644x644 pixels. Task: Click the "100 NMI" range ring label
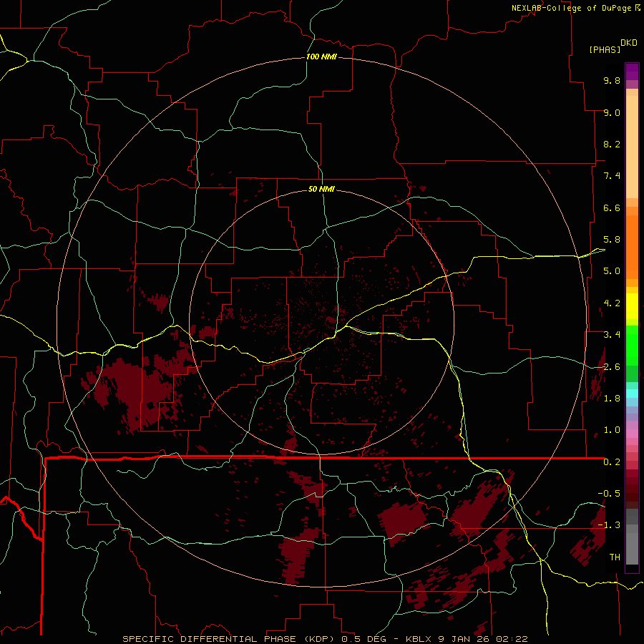[x=321, y=57]
